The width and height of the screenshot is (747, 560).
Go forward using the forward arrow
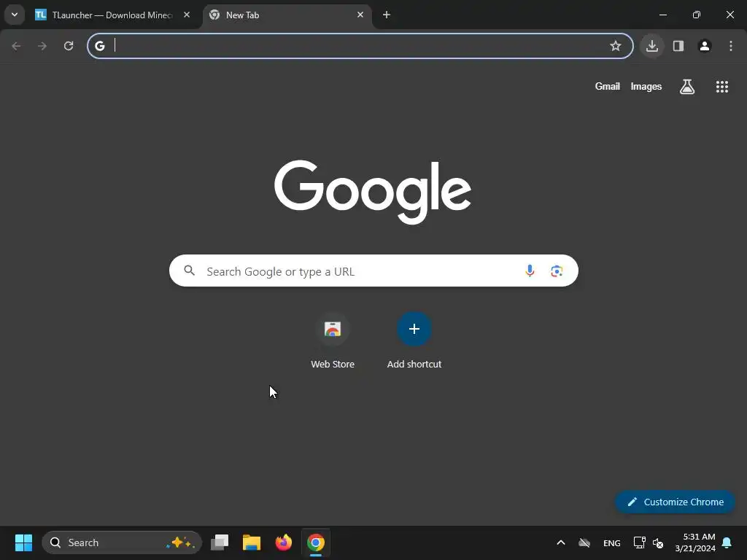pos(42,46)
